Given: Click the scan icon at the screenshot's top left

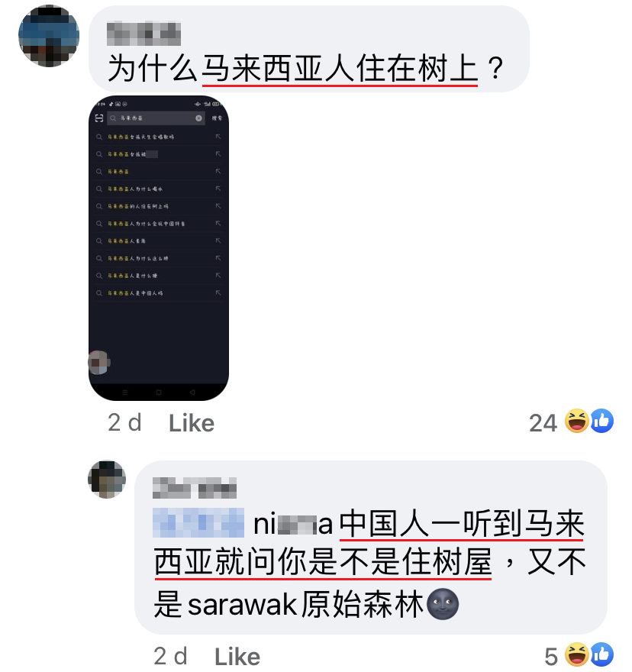Looking at the screenshot, I should tap(99, 118).
